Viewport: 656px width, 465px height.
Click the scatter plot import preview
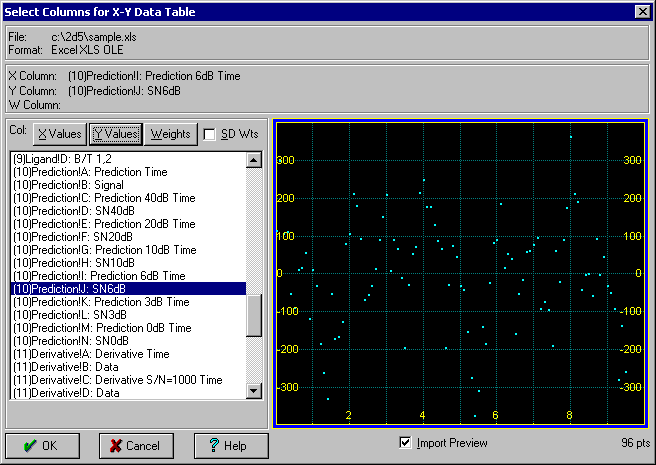460,274
